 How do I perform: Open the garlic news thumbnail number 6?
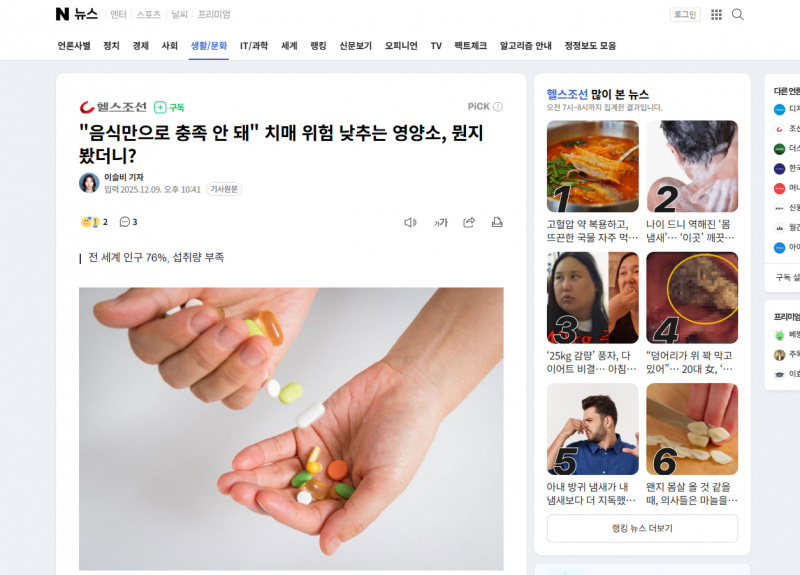tap(692, 429)
